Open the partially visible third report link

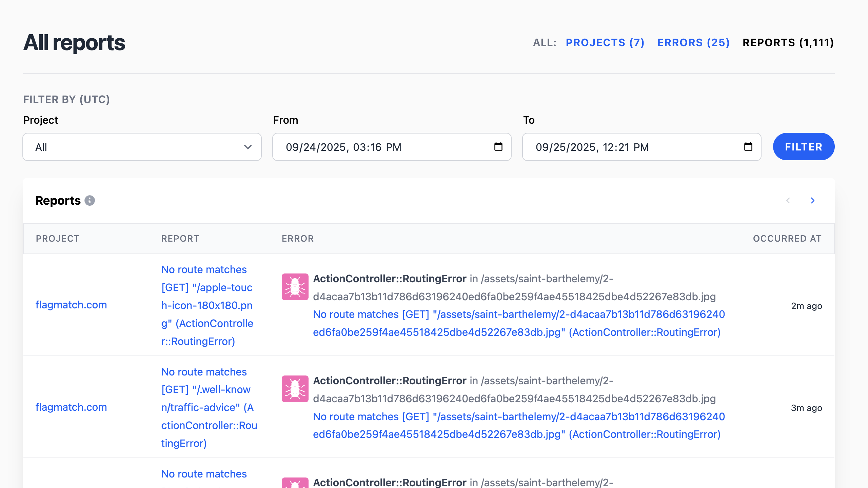tap(204, 478)
